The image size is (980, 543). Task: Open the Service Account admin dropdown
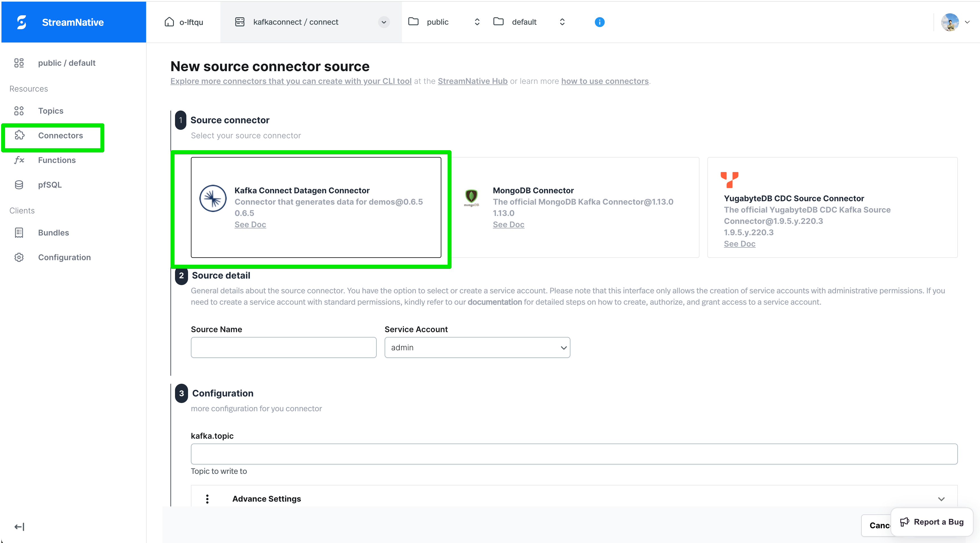click(x=477, y=347)
